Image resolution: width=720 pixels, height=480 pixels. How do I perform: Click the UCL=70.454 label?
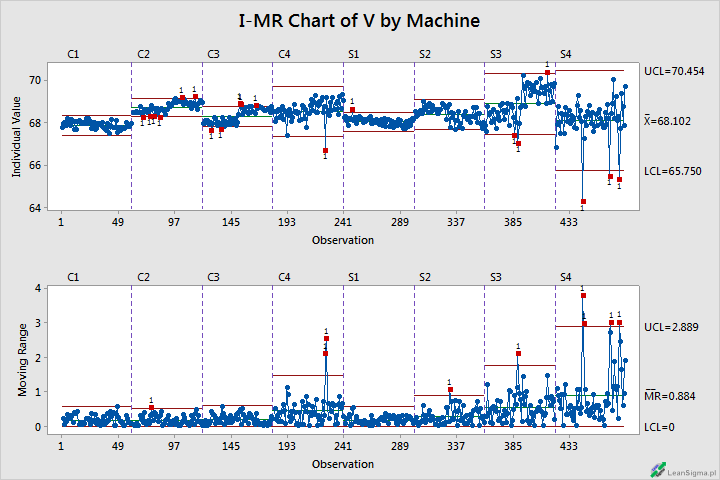[674, 71]
